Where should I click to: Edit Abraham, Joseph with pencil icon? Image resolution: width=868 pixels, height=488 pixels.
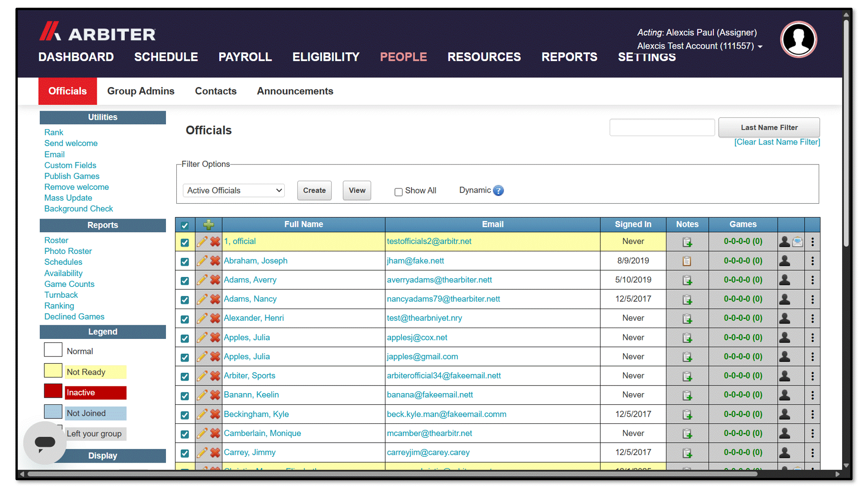(x=202, y=261)
